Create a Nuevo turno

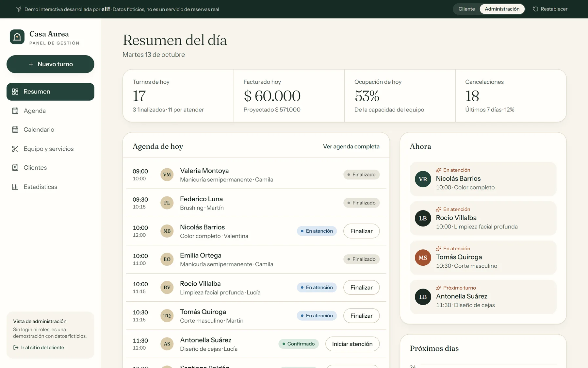(x=50, y=64)
